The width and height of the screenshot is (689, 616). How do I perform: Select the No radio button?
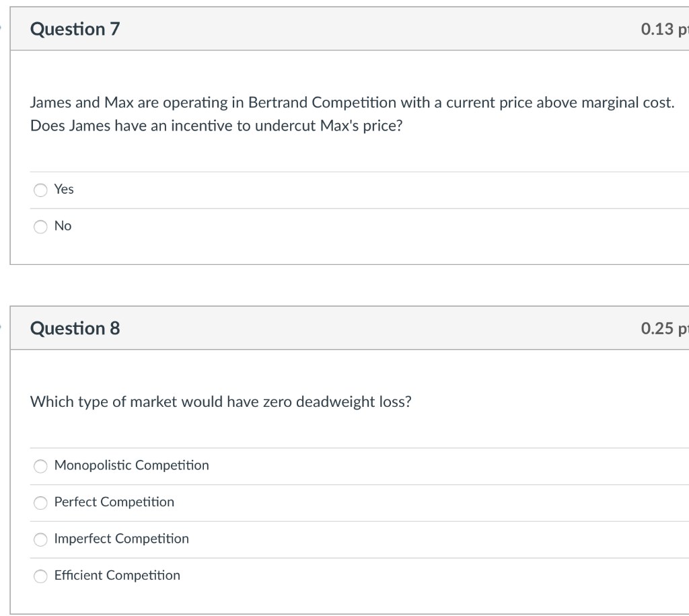pos(41,227)
